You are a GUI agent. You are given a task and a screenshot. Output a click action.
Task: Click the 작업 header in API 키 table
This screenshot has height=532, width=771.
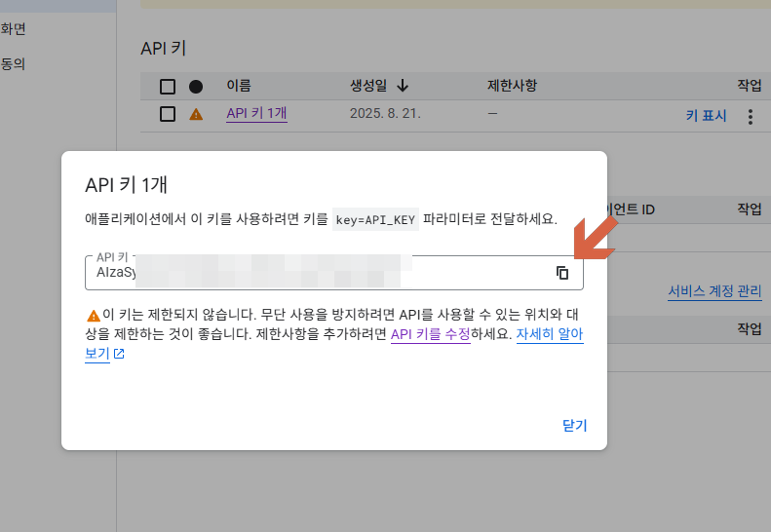[x=749, y=86]
